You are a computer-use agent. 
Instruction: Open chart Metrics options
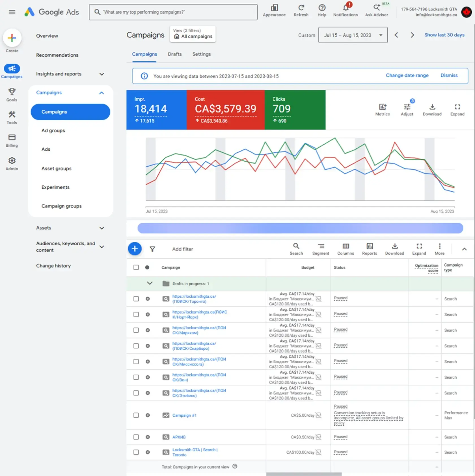(x=382, y=110)
